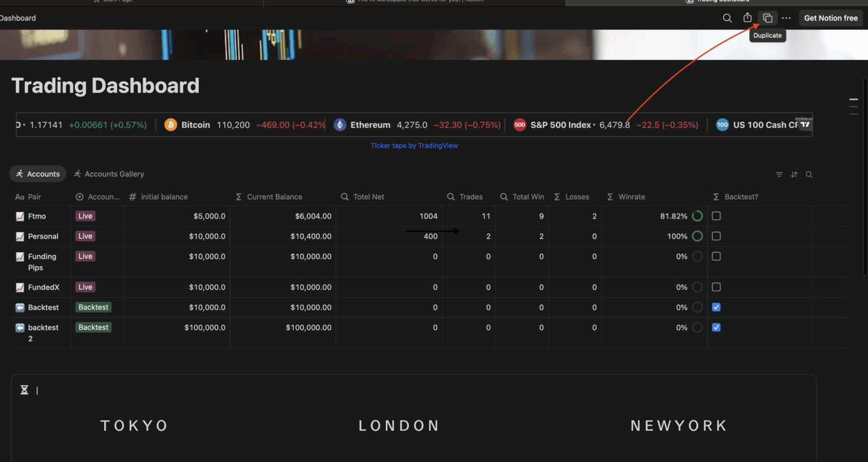868x462 pixels.
Task: Click the search icon in top bar
Action: tap(727, 18)
